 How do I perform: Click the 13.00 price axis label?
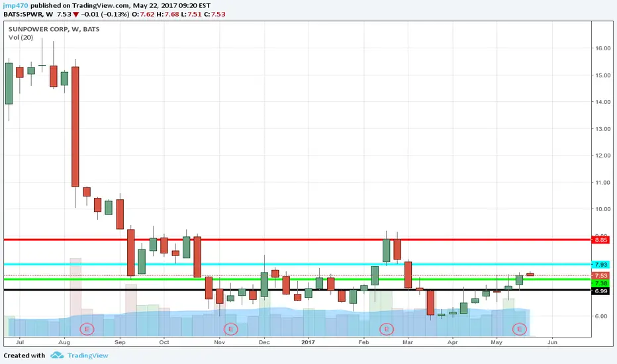pyautogui.click(x=602, y=128)
